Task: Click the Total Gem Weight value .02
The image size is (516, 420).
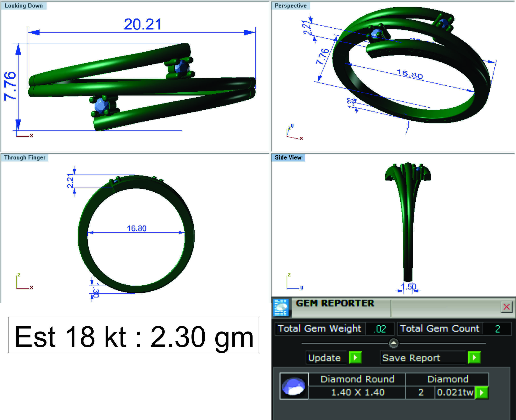Action: (x=380, y=329)
